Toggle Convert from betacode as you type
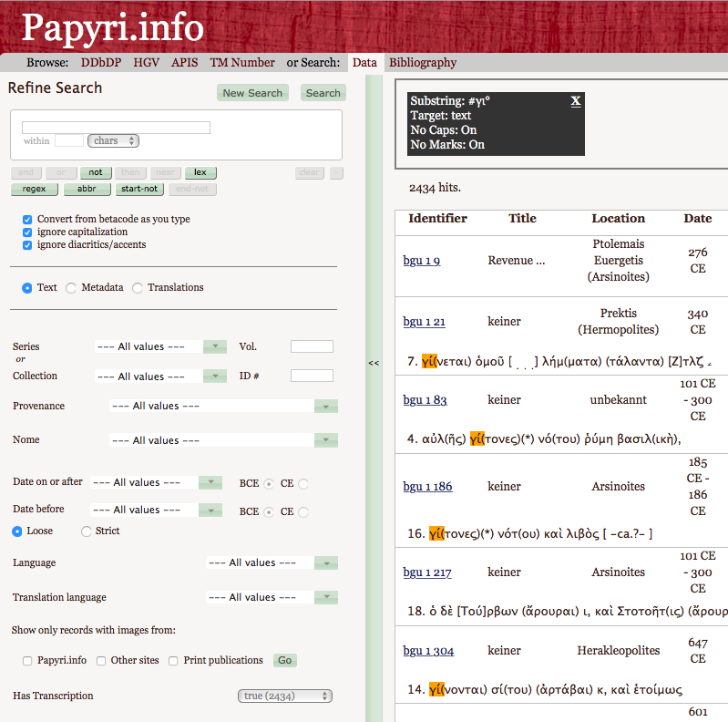Image resolution: width=728 pixels, height=722 pixels. point(27,220)
